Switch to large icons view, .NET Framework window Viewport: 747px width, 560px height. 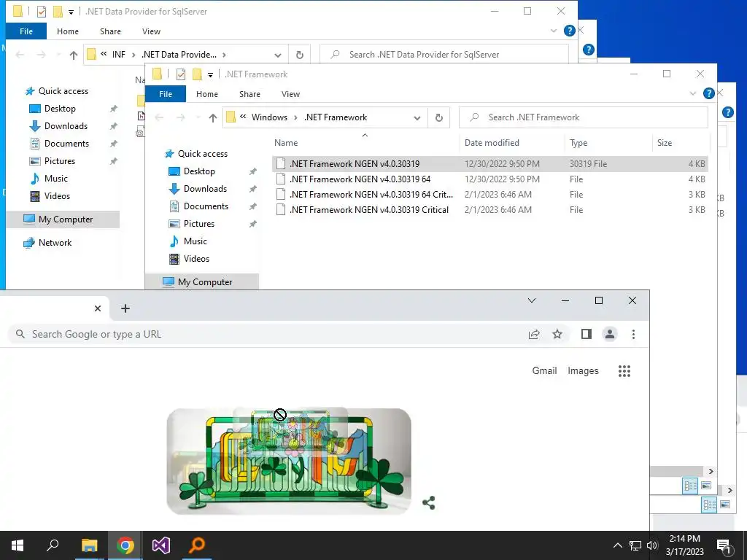pos(706,486)
